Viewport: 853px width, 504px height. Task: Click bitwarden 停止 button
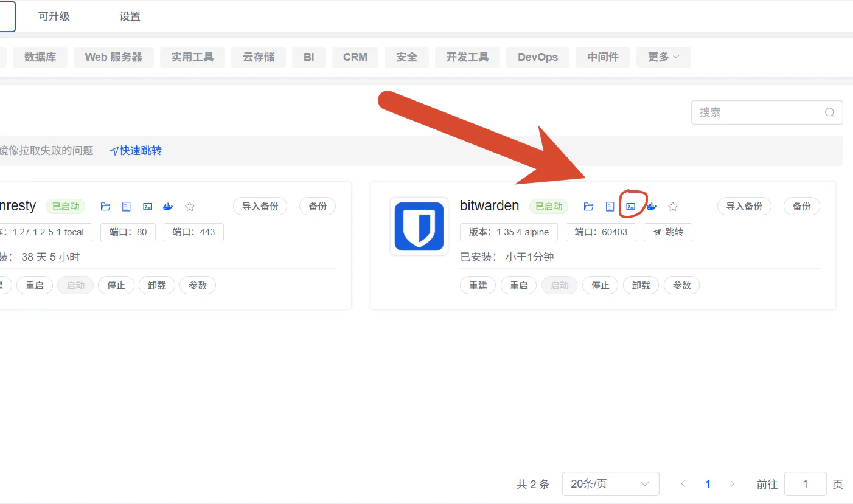(601, 285)
